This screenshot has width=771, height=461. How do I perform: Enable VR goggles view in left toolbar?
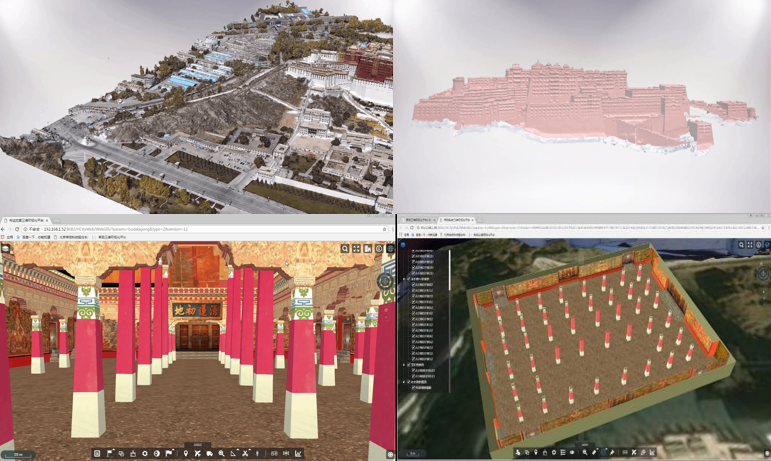pos(274,453)
